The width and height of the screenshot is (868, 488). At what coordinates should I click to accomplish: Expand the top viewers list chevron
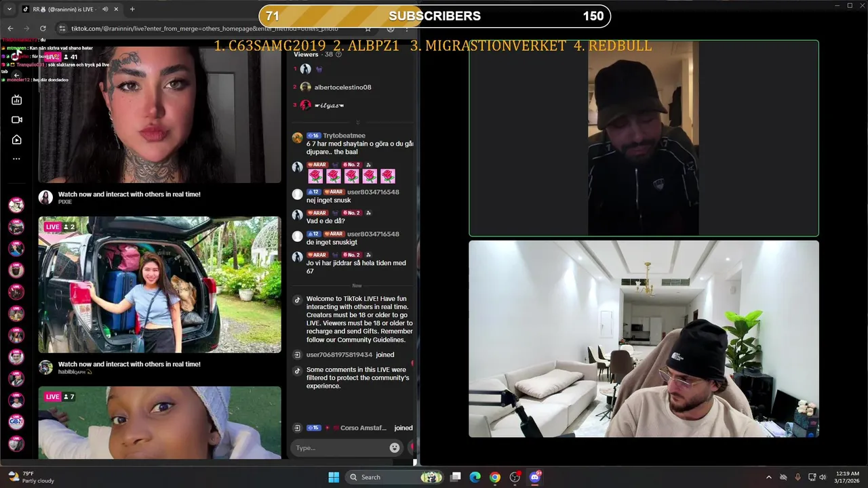pyautogui.click(x=357, y=122)
